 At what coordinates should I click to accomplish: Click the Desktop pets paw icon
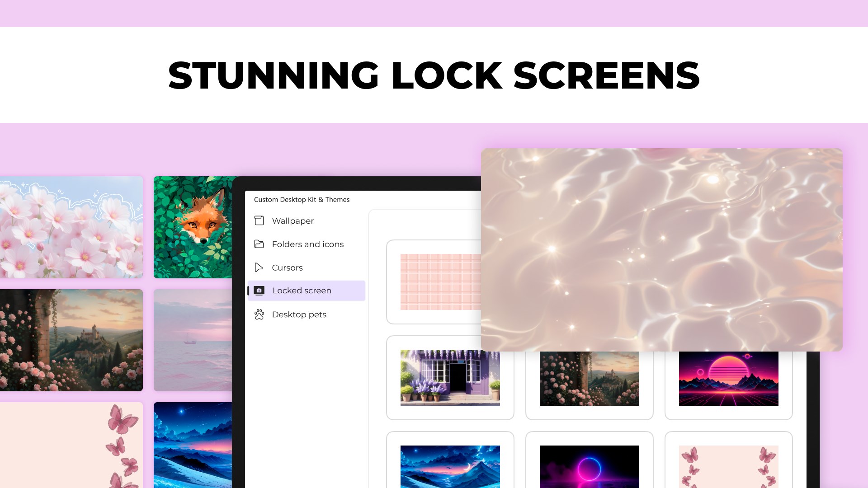click(x=259, y=314)
